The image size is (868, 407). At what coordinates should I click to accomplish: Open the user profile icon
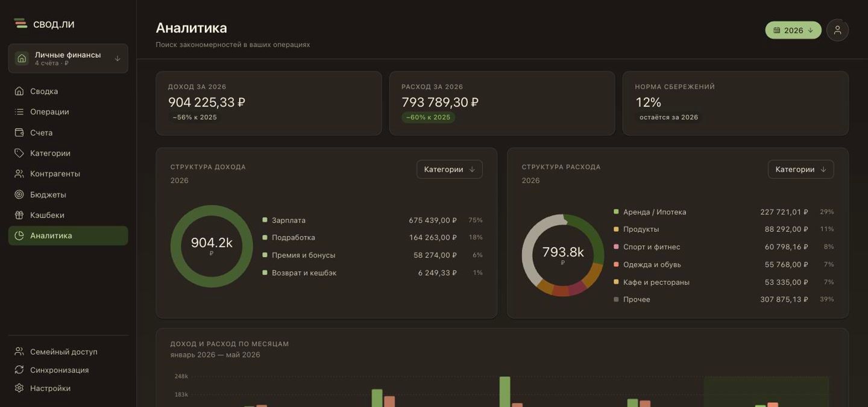(x=837, y=30)
